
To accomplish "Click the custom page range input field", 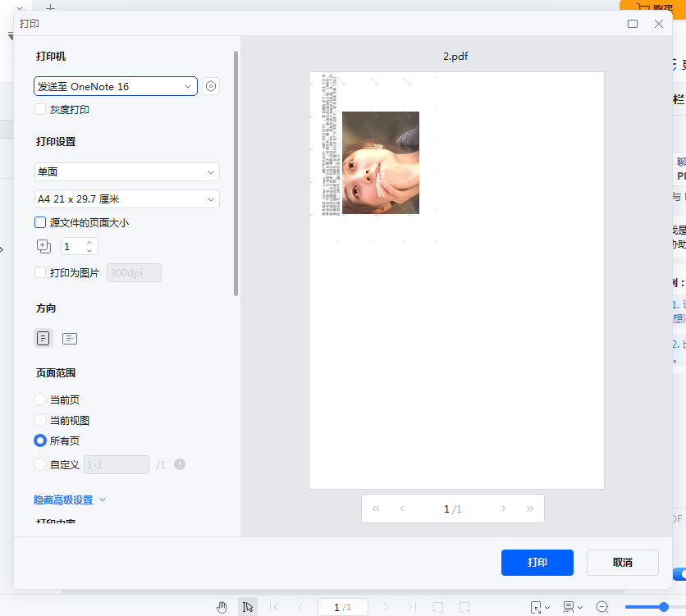I will coord(116,464).
